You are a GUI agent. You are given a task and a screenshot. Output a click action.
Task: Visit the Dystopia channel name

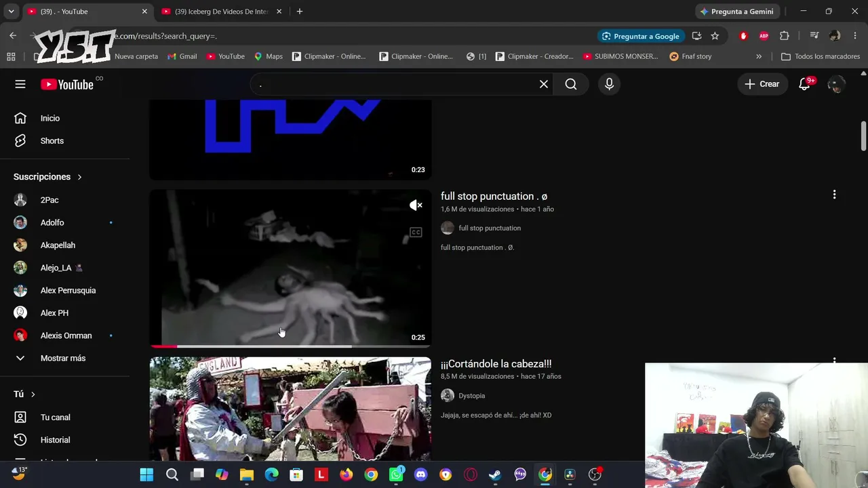pyautogui.click(x=472, y=396)
